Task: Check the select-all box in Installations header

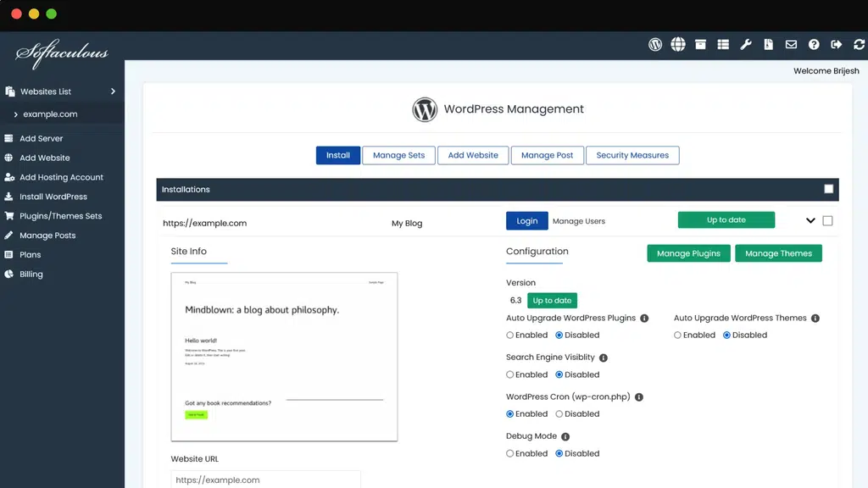Action: pos(829,189)
